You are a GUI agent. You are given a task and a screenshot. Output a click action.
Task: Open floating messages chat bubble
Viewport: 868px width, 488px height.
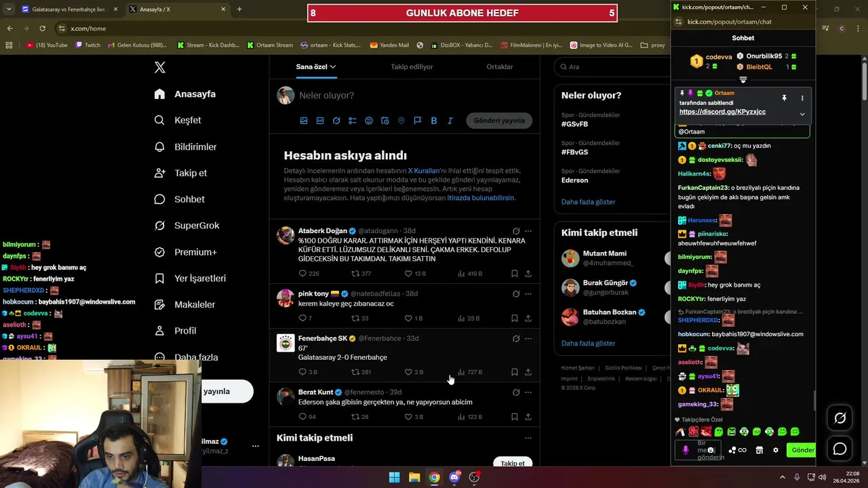coord(840,449)
